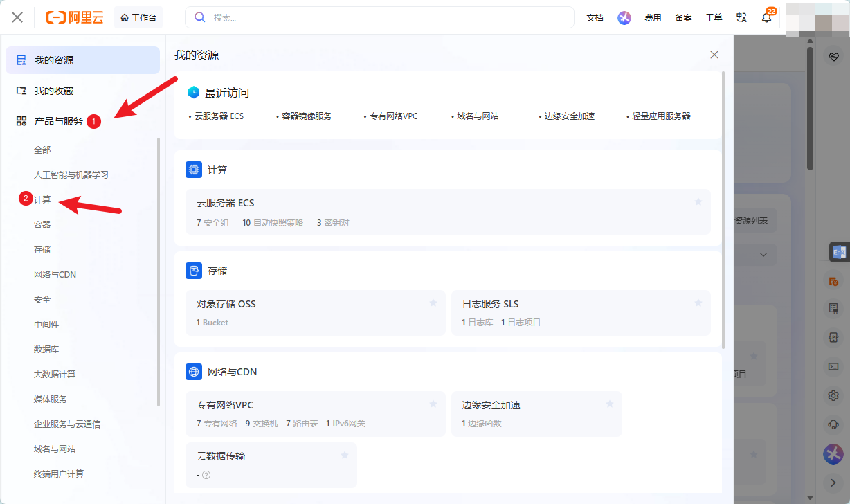
Task: Select 我的资源 in the sidebar
Action: (82, 60)
